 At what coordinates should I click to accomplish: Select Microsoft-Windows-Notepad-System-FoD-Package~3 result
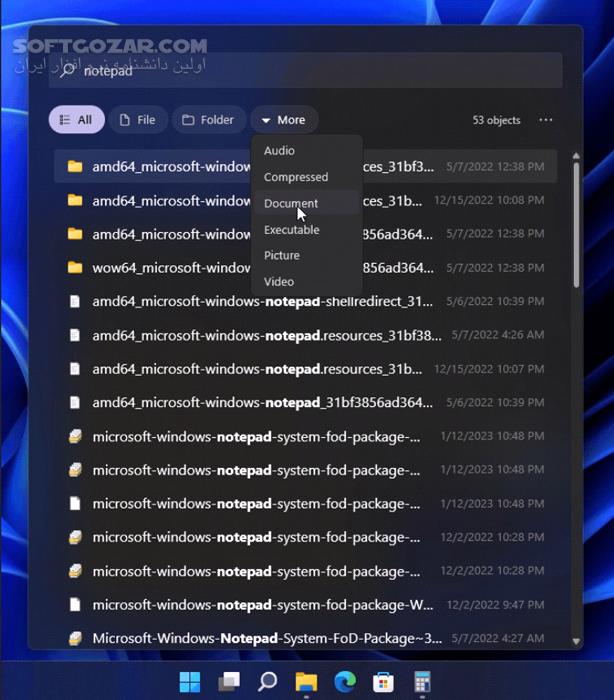(x=305, y=638)
